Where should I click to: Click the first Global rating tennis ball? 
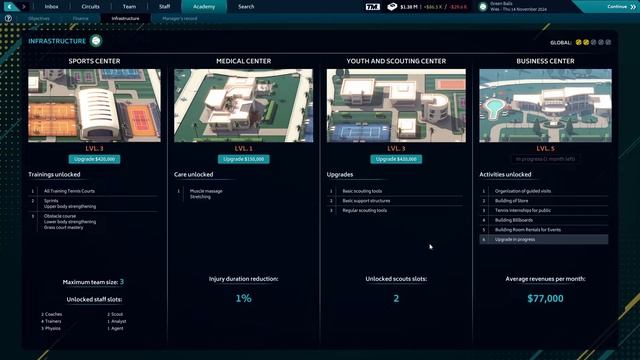(x=578, y=42)
